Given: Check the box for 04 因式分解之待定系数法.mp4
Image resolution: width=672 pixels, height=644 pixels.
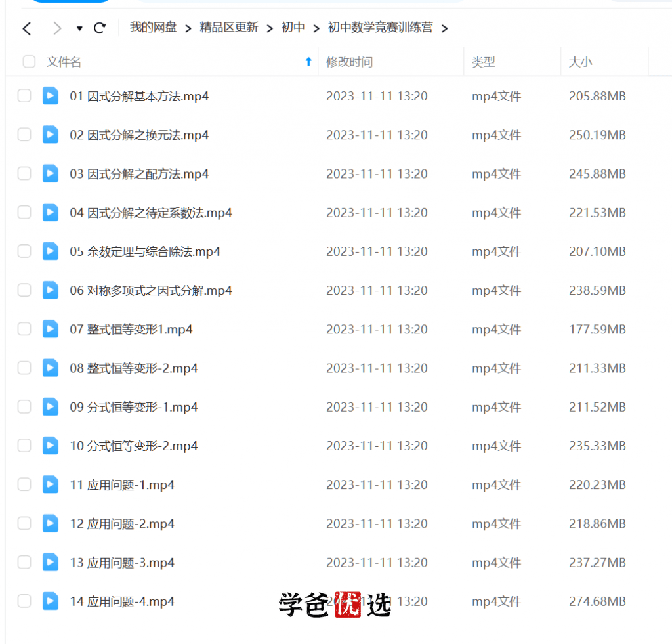Looking at the screenshot, I should point(24,212).
